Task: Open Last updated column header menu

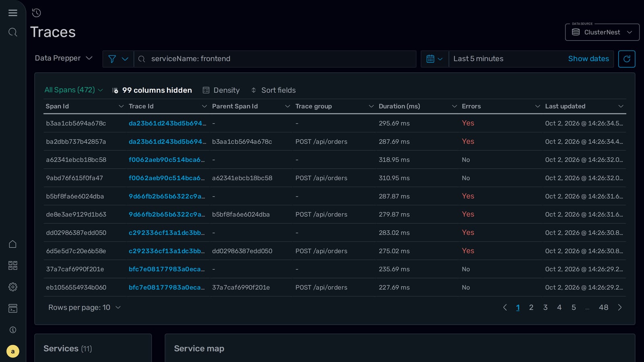Action: (621, 106)
